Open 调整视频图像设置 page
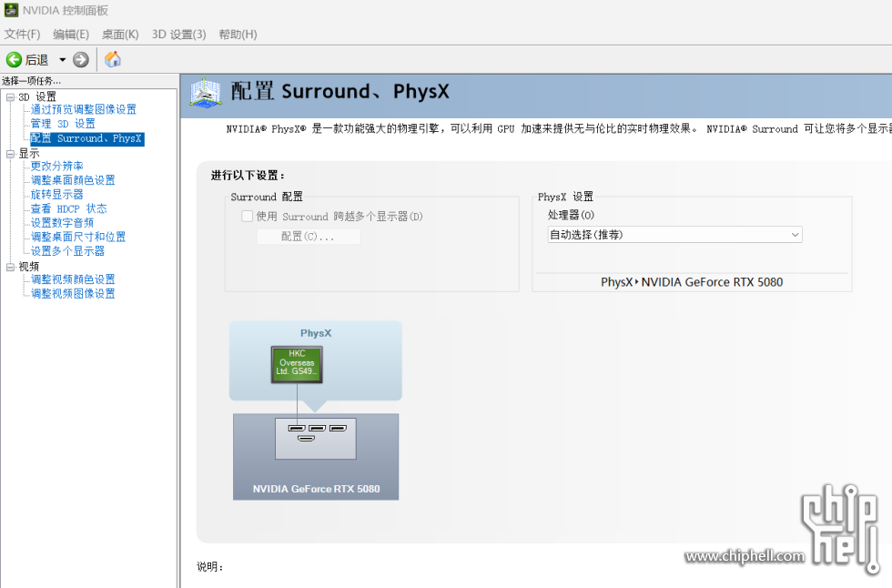The width and height of the screenshot is (892, 588). pos(73,293)
